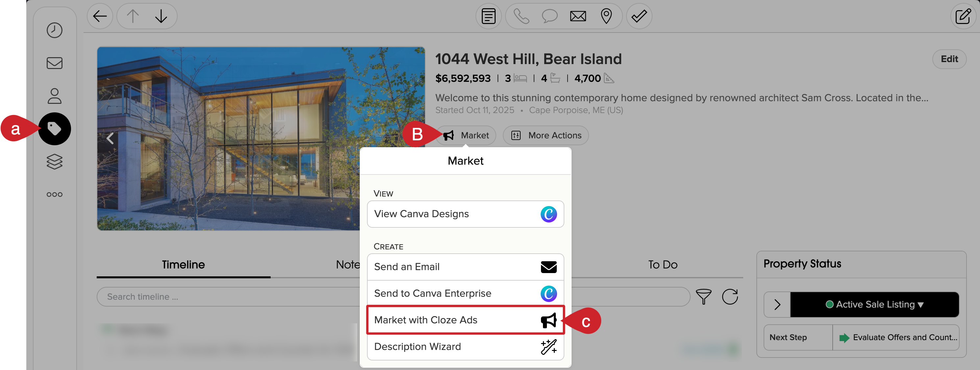Click the phone call toolbar icon

pos(521,16)
